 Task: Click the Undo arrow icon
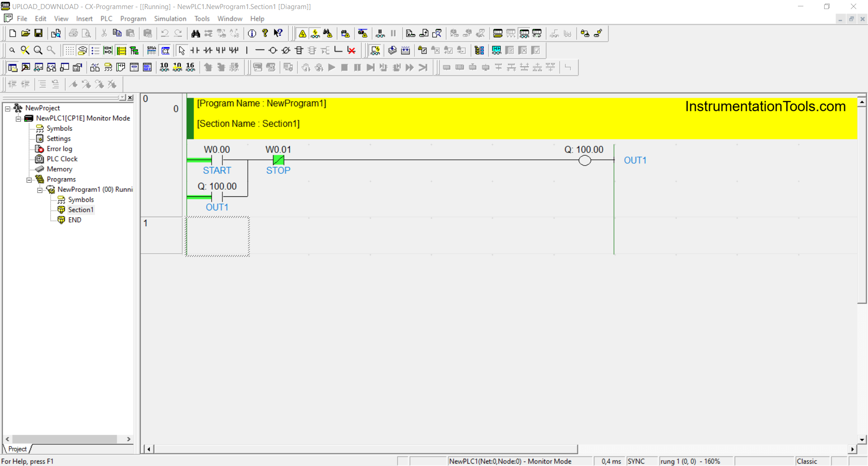click(165, 33)
